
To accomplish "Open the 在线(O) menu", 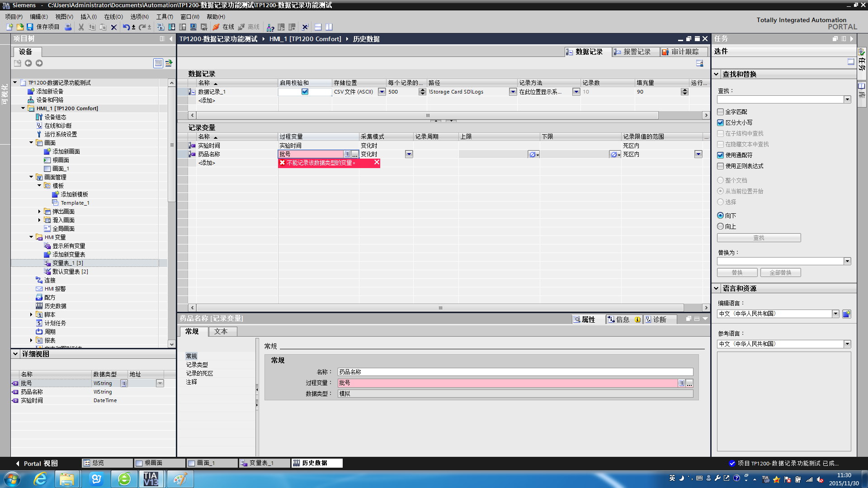I will (113, 17).
